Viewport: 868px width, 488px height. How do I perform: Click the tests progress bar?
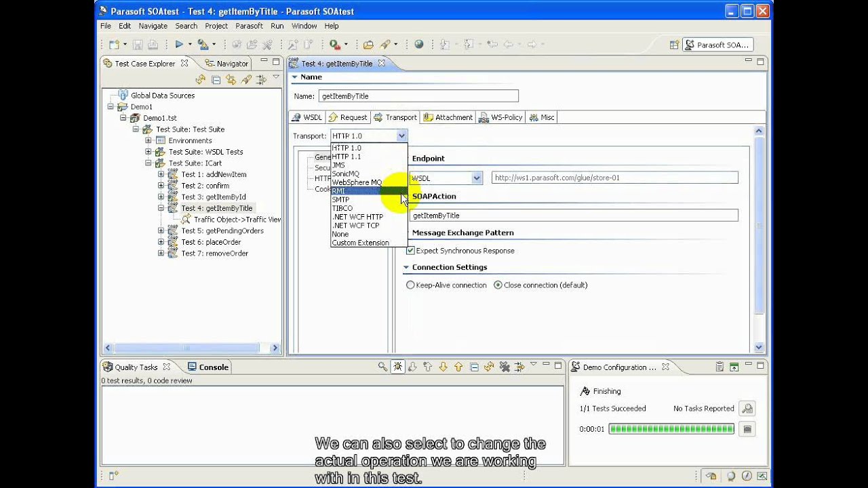(x=671, y=429)
